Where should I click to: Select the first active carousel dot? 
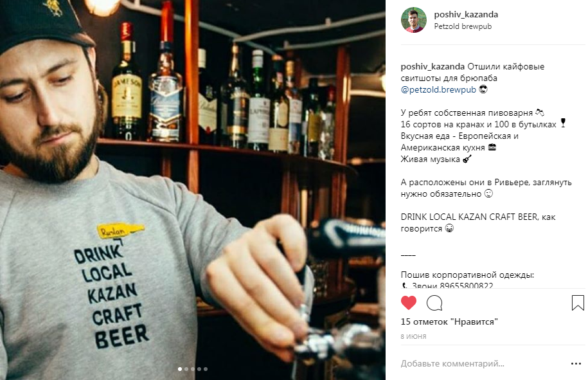[x=180, y=369]
